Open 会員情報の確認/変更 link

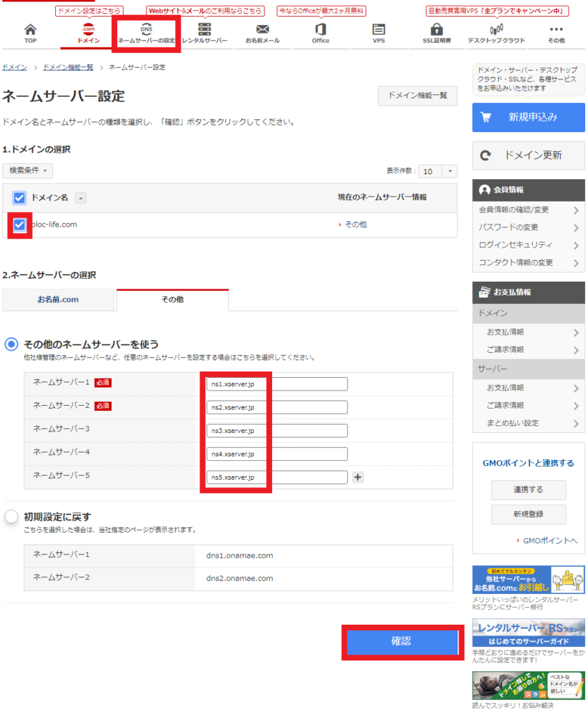(528, 210)
